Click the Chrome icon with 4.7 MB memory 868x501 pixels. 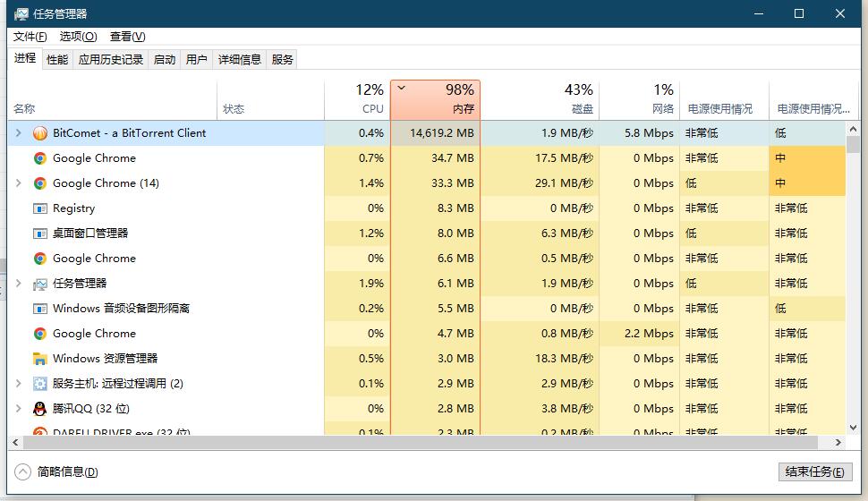coord(40,334)
